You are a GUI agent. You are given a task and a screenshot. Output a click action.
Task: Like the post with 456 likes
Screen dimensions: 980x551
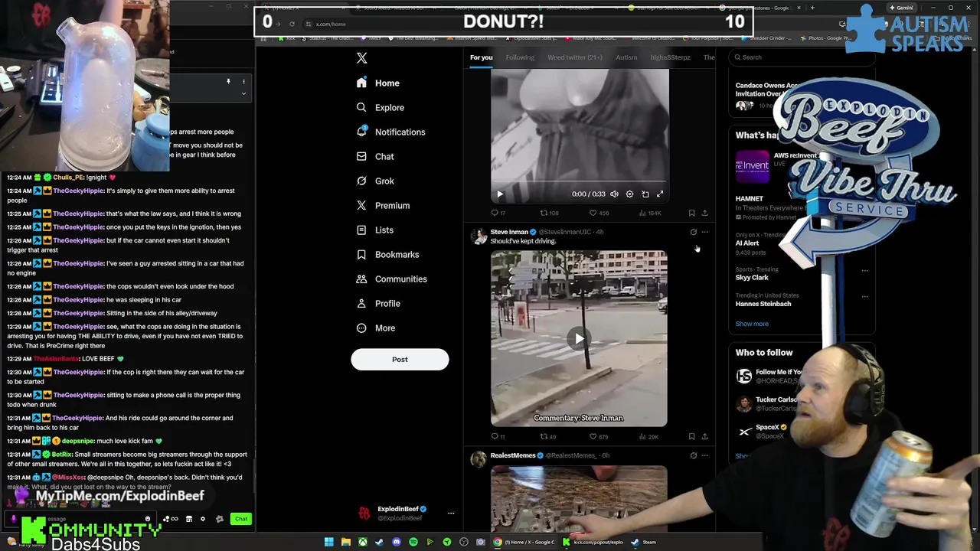599,213
